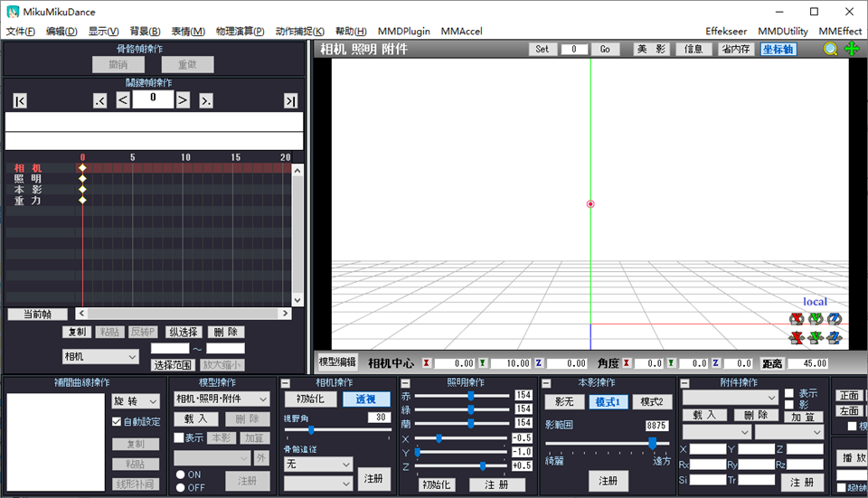Click the 距离 distance field showing 45.00
The height and width of the screenshot is (498, 868).
click(x=808, y=363)
